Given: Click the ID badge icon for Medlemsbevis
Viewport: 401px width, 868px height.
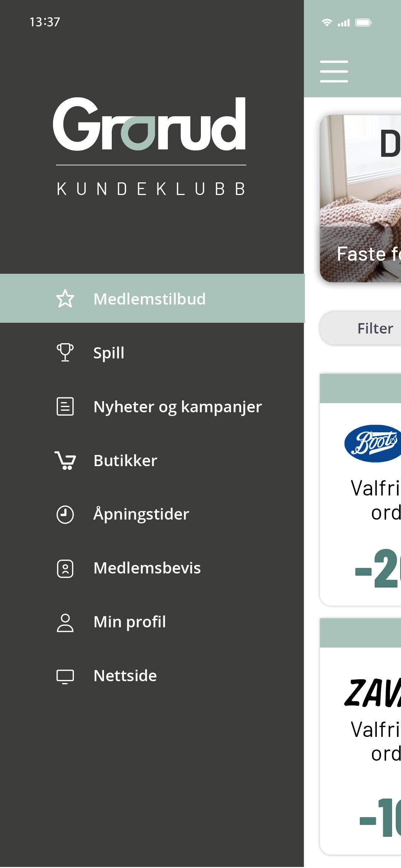Looking at the screenshot, I should pos(65,568).
